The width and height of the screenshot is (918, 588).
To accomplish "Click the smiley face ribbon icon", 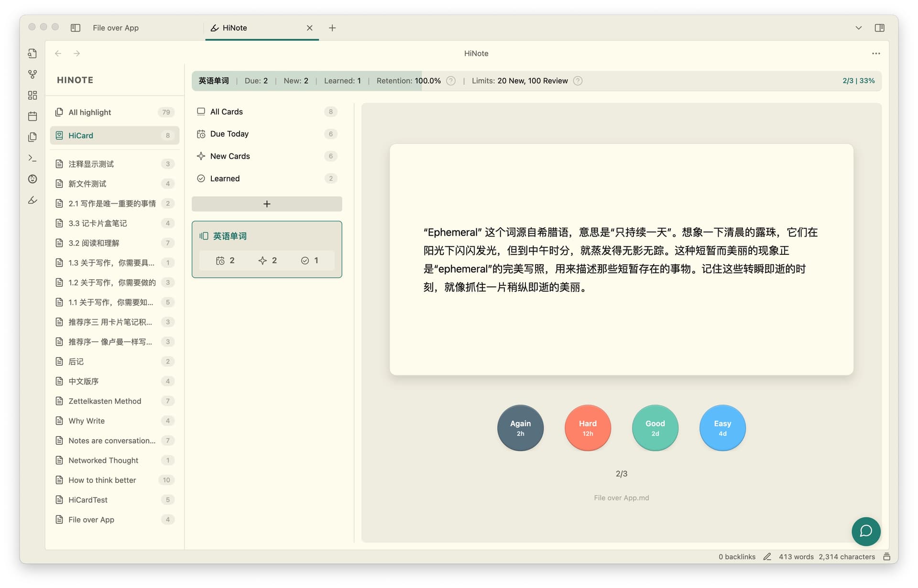I will (x=33, y=179).
